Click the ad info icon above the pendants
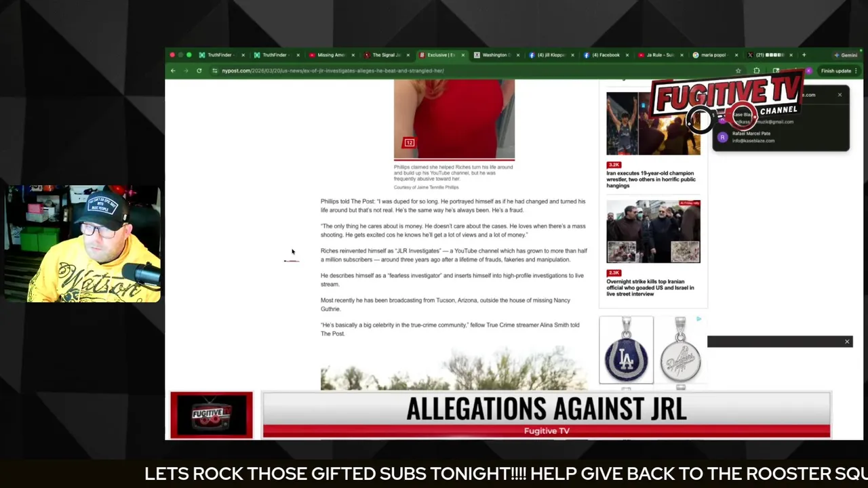Image resolution: width=868 pixels, height=488 pixels. [698, 319]
